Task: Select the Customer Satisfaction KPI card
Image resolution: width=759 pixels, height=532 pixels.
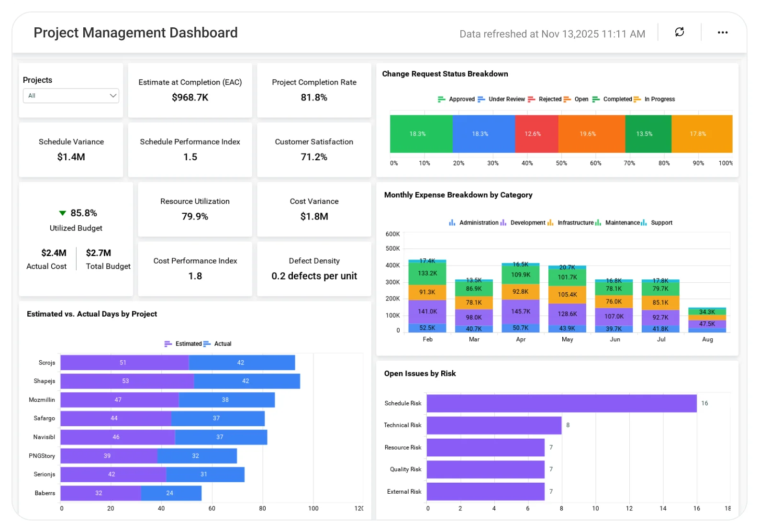Action: pos(314,150)
